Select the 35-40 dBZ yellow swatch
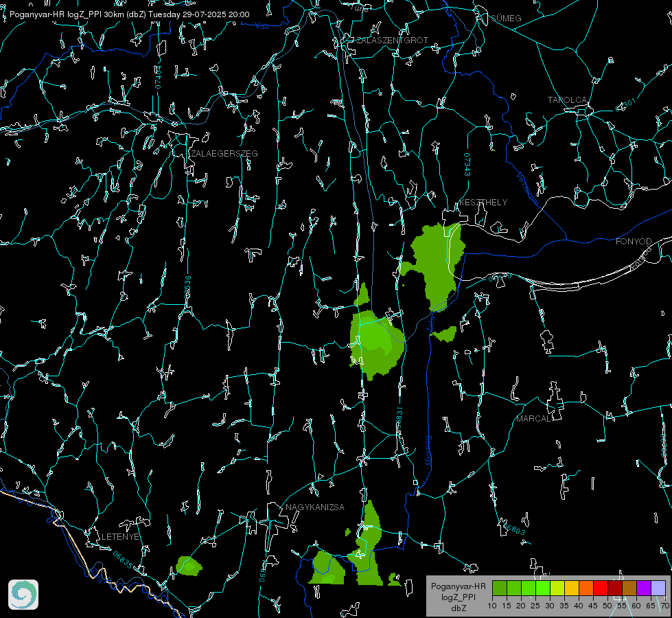This screenshot has width=672, height=618. [572, 588]
